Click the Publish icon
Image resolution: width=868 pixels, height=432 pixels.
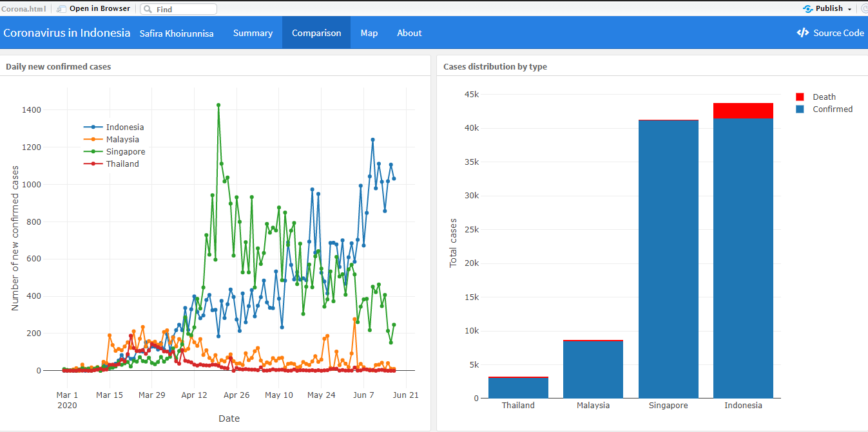tap(808, 8)
